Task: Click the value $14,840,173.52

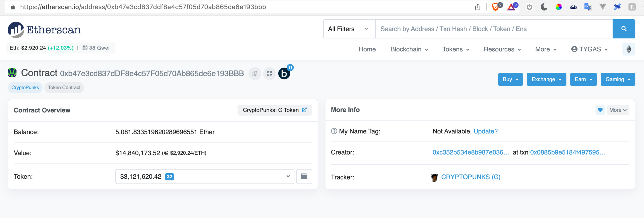Action: (138, 153)
